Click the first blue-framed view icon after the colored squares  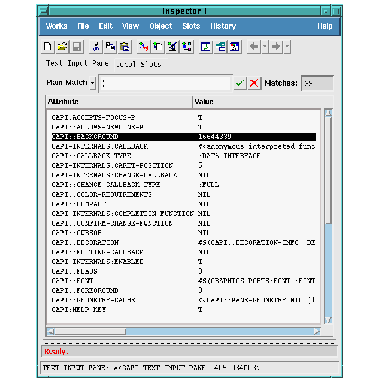tap(206, 46)
